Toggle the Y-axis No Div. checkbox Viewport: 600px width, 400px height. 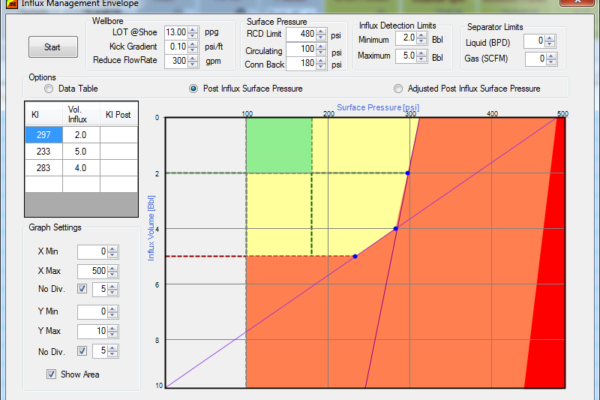point(82,351)
